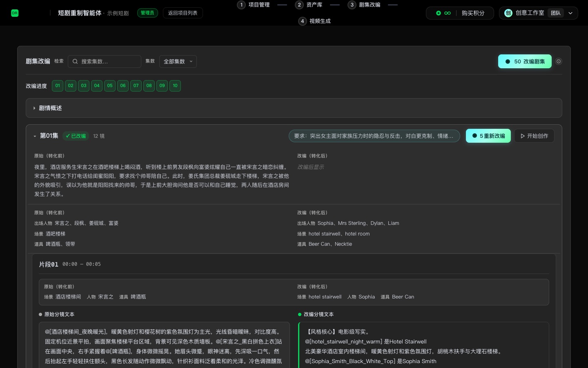Click the play icon in 开始创作

click(x=523, y=136)
